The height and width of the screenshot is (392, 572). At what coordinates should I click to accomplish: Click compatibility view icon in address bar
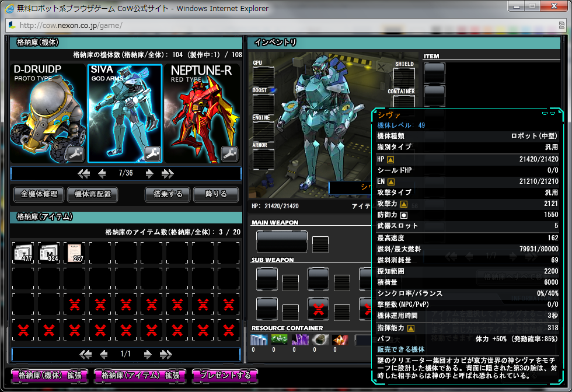point(561,25)
